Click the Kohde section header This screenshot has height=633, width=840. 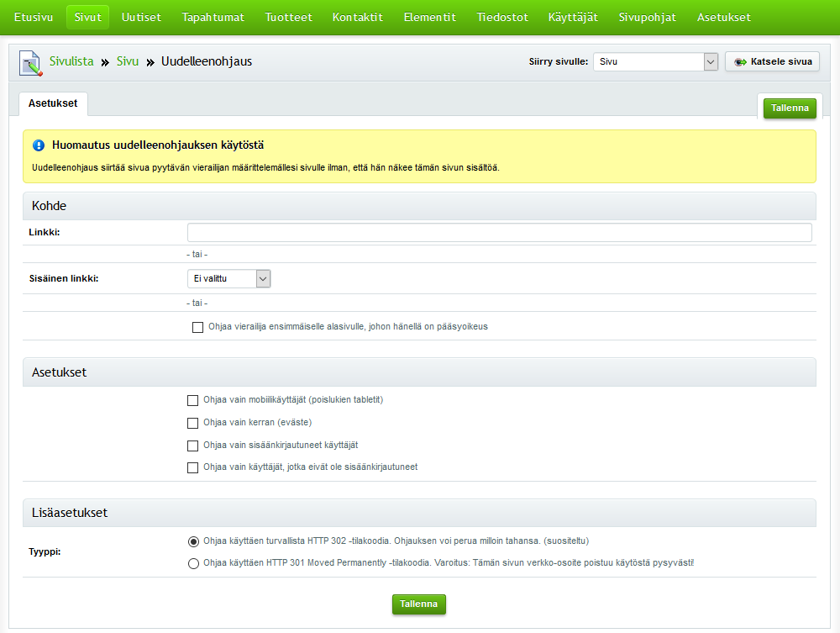pos(419,206)
